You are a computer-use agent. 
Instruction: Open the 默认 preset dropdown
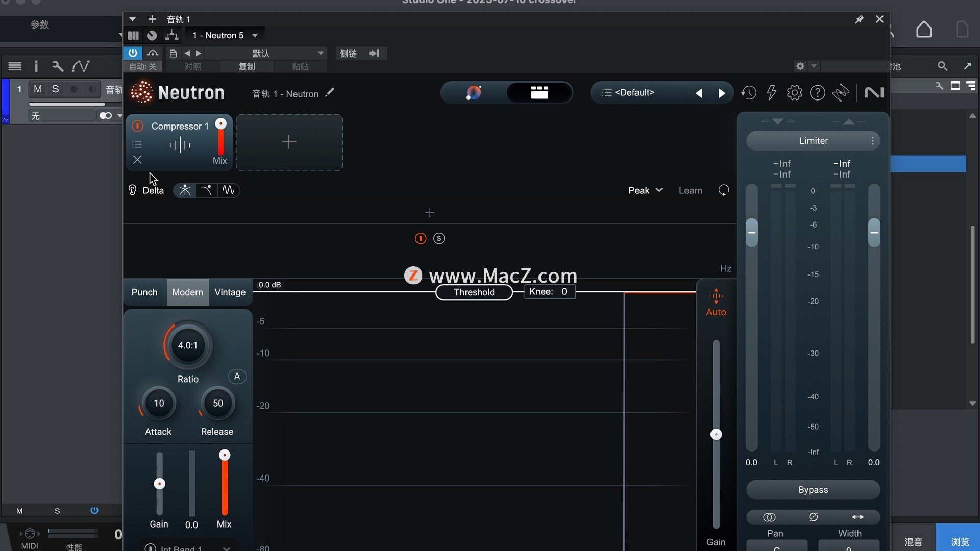265,53
